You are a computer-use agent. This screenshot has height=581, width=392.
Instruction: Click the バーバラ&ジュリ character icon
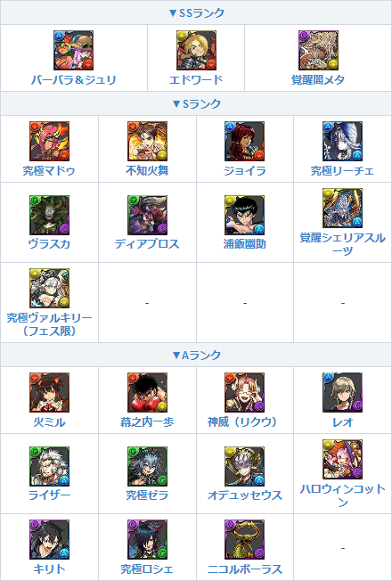coord(73,50)
